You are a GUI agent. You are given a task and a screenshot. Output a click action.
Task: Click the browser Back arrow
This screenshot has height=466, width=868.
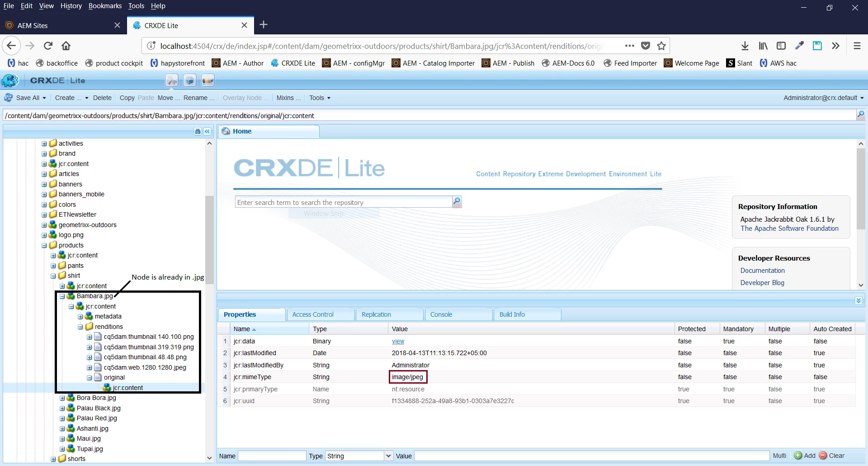coord(11,46)
